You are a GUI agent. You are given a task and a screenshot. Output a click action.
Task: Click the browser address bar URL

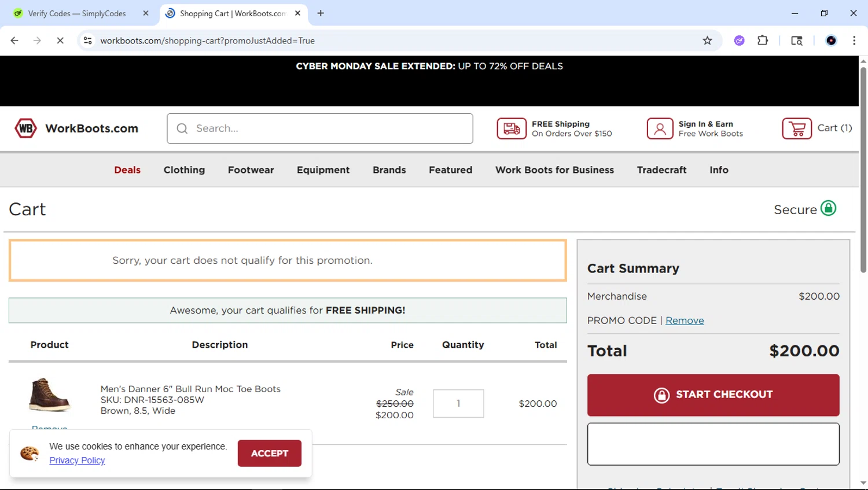coord(207,40)
